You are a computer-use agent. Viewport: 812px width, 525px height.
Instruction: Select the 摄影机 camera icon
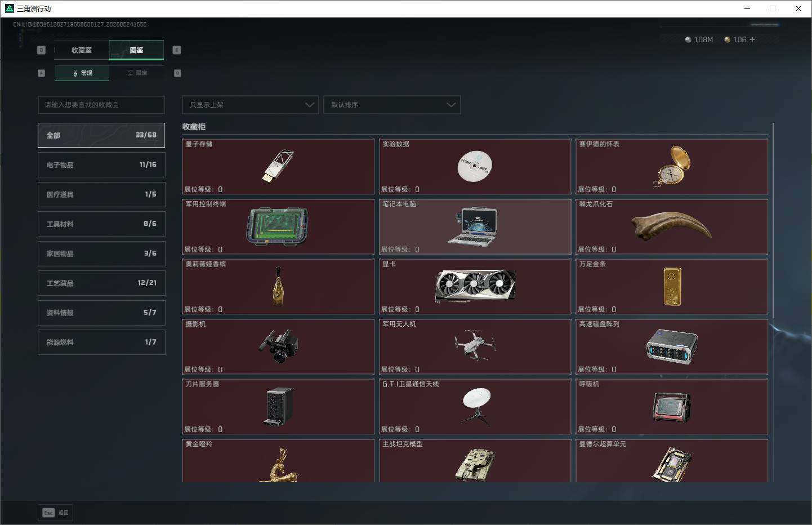point(278,346)
